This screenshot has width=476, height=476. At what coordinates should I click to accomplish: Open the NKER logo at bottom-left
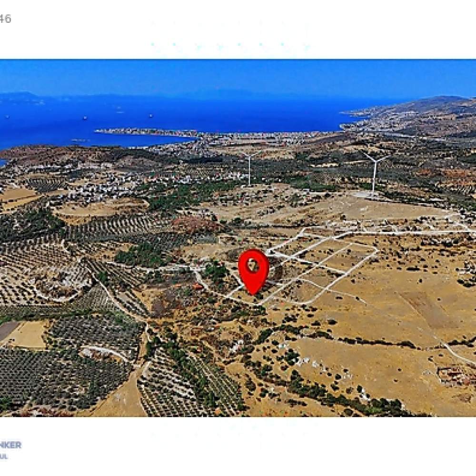tap(10, 445)
